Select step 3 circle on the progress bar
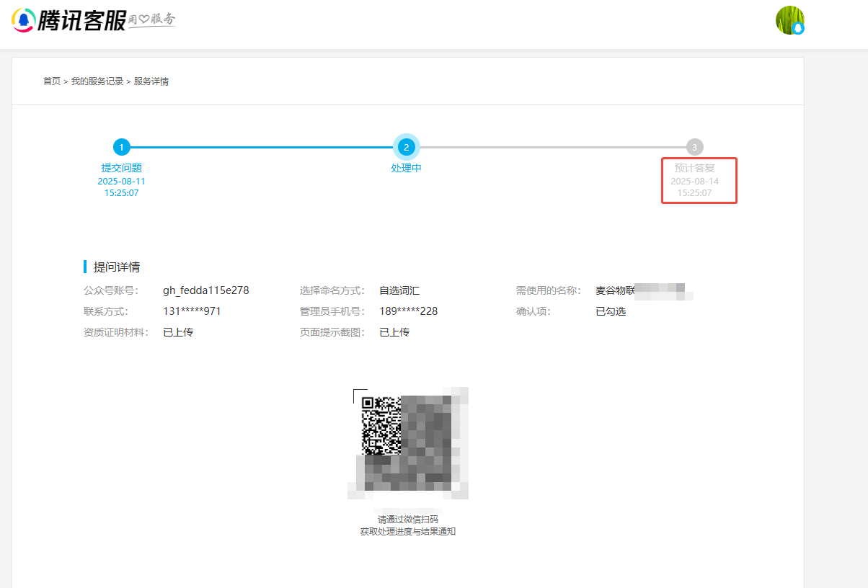Screen dimensions: 868x588 [x=694, y=147]
